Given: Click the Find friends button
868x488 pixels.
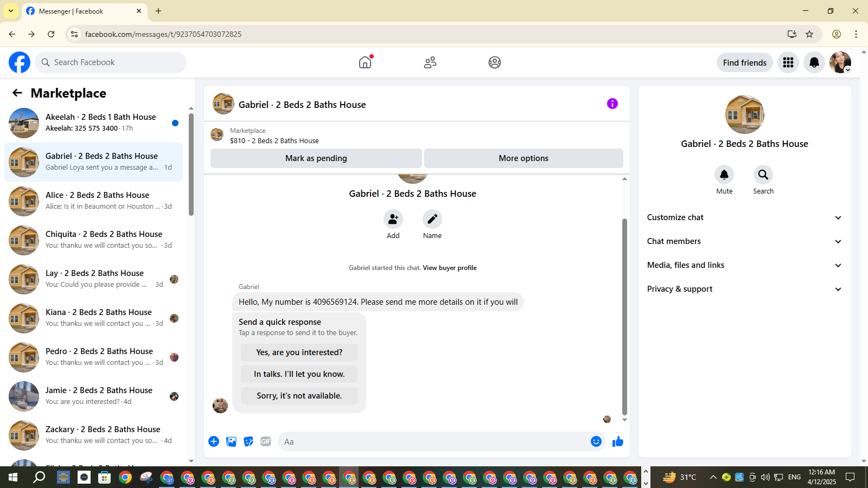Looking at the screenshot, I should coord(745,62).
